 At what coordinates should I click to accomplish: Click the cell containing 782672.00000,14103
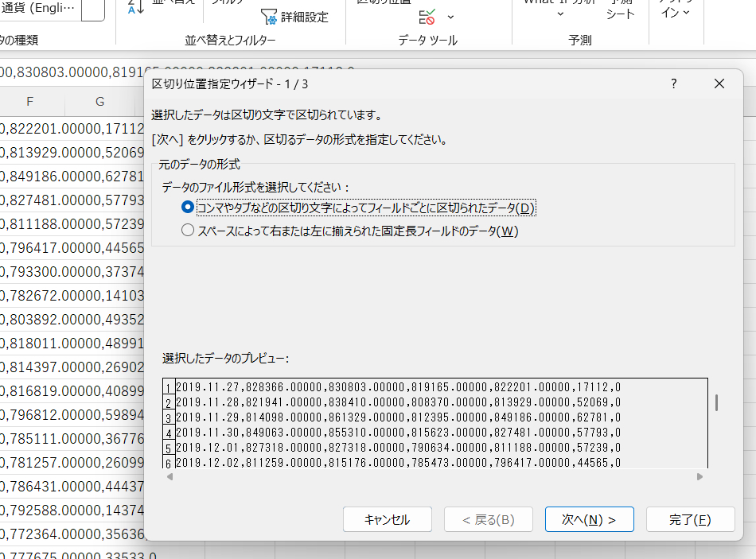[x=72, y=295]
